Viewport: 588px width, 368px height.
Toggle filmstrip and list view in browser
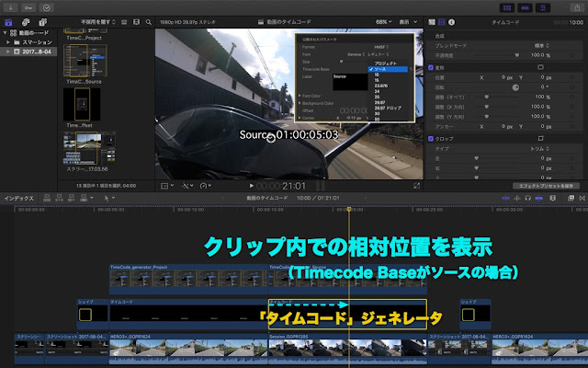124,22
